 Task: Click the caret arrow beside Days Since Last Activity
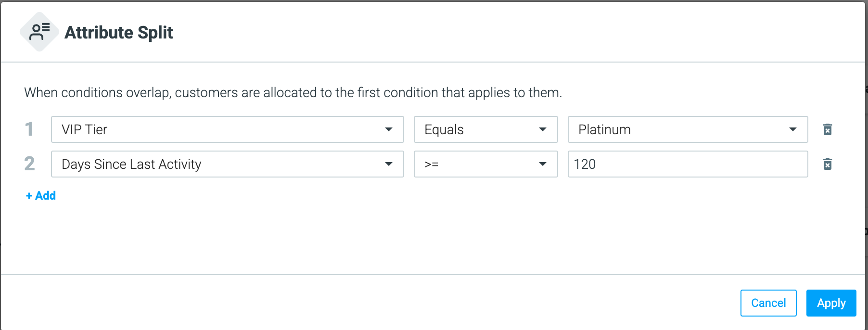click(389, 164)
